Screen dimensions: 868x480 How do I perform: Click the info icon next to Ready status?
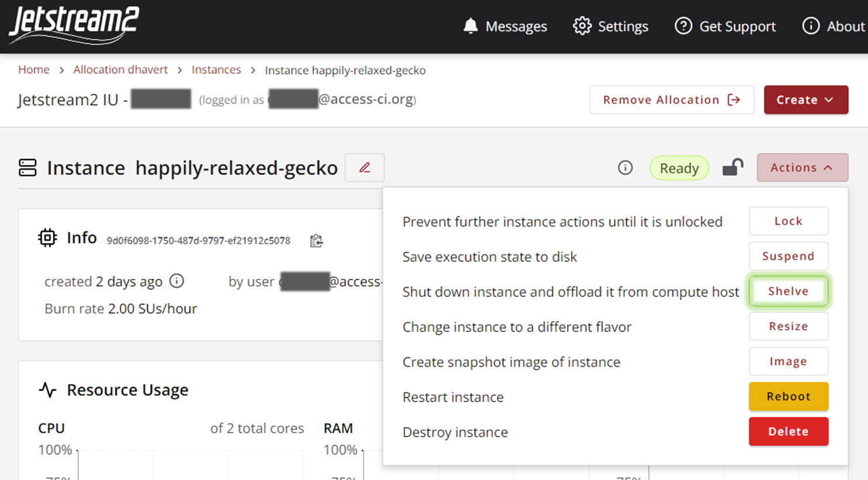click(x=625, y=168)
